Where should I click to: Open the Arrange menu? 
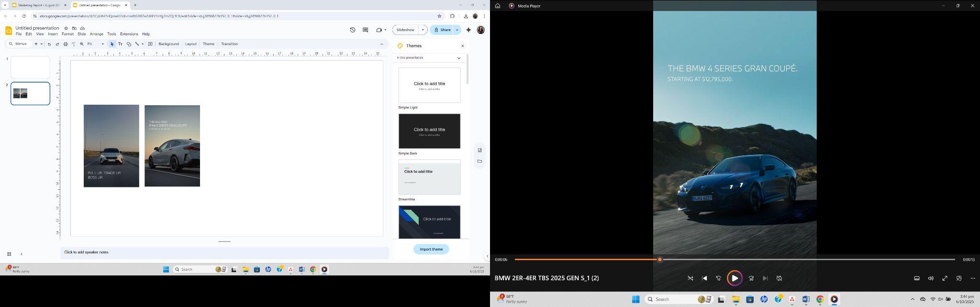point(97,34)
